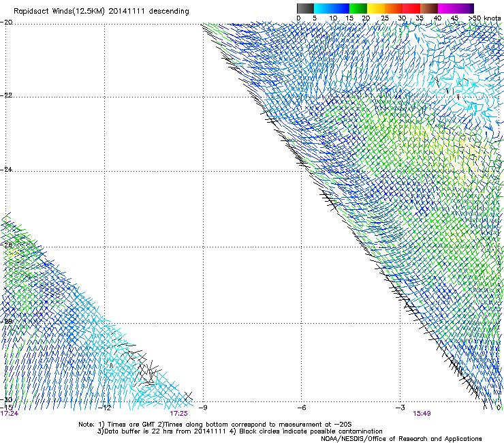Click the '17:25' swath time label
504x443 pixels.
click(x=178, y=414)
